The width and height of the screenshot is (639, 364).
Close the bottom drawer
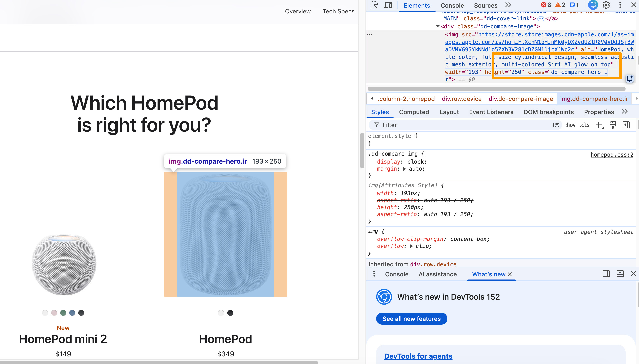pos(634,274)
